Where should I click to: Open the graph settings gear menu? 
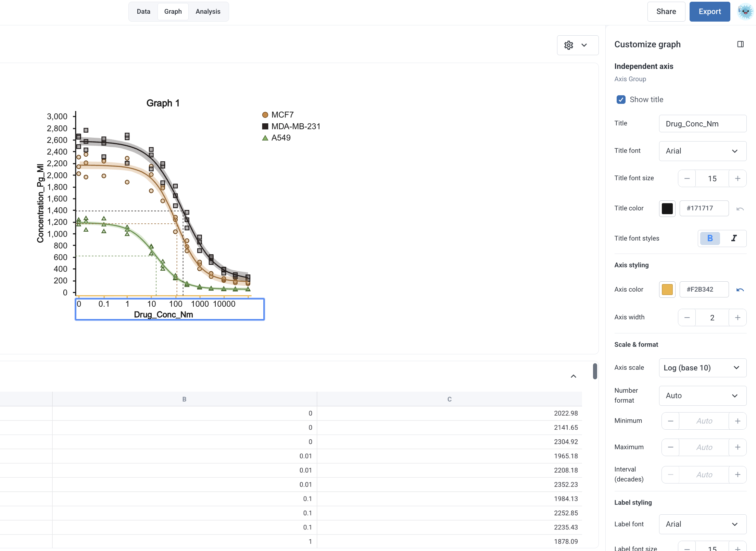(578, 45)
